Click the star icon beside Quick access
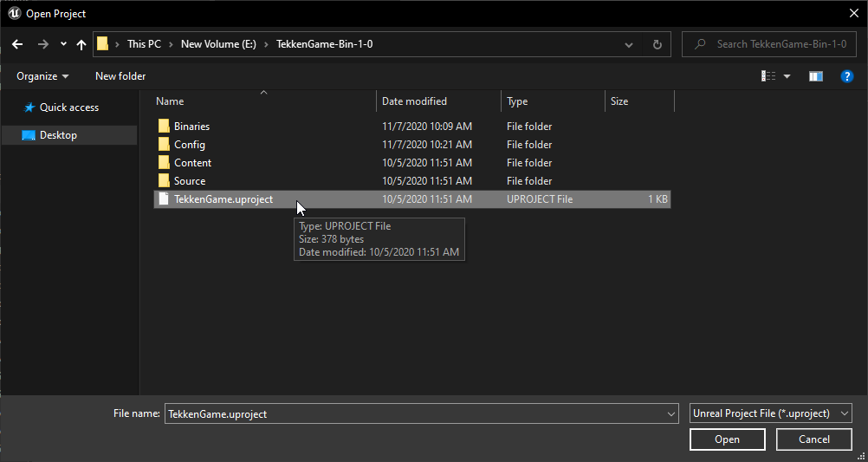Viewport: 868px width, 462px height. pyautogui.click(x=29, y=107)
